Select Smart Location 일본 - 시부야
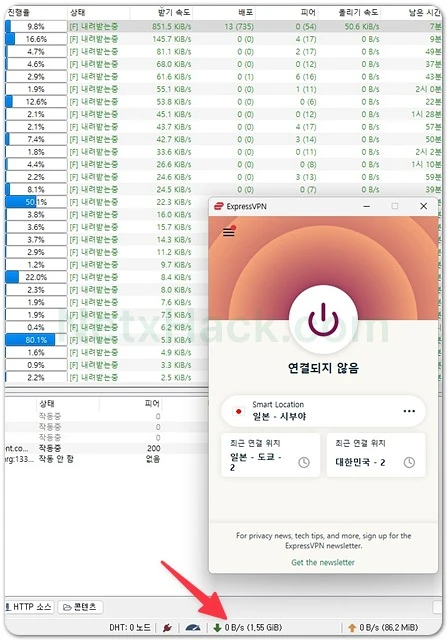 (x=323, y=411)
